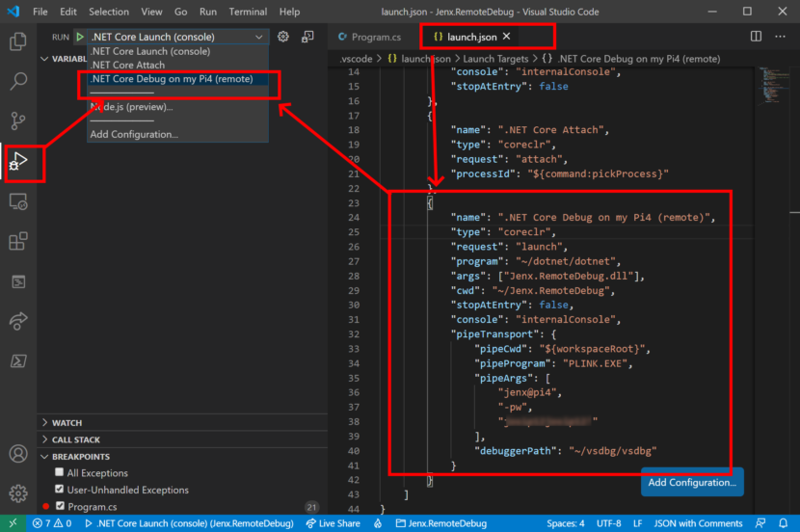Click the notification bell in status bar
This screenshot has width=800, height=532.
(x=784, y=523)
